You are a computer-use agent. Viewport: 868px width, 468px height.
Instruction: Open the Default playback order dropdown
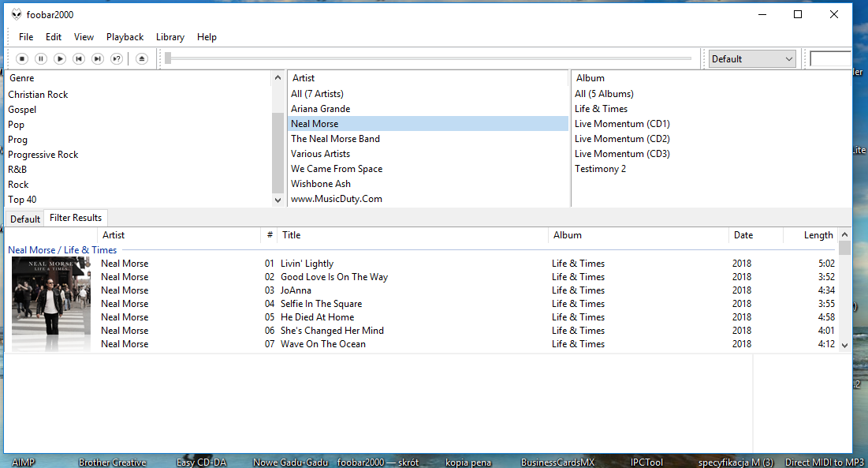pyautogui.click(x=752, y=58)
